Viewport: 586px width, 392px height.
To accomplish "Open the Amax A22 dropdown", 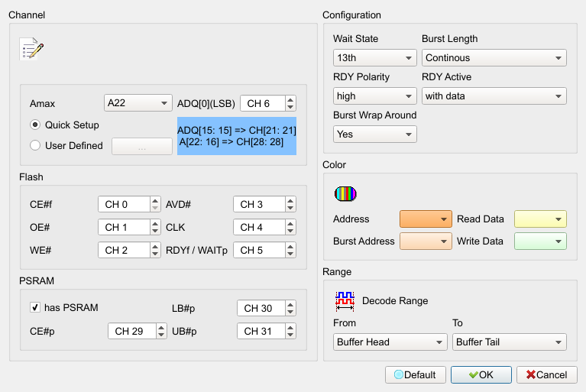I will [138, 102].
